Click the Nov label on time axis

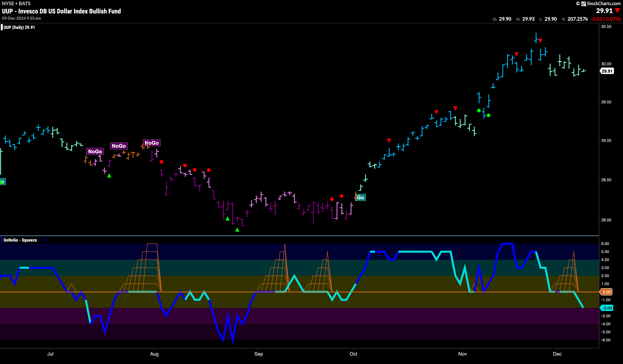tap(463, 354)
